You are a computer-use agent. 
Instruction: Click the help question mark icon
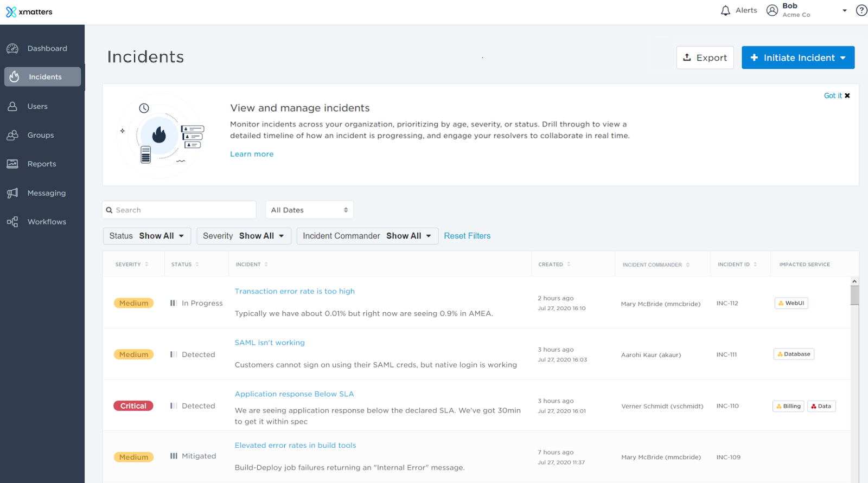861,11
